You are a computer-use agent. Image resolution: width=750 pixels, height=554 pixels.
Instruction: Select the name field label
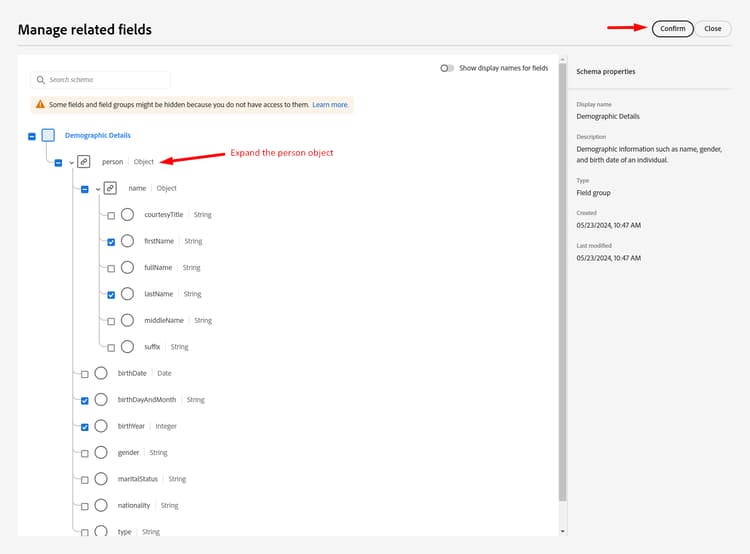137,188
